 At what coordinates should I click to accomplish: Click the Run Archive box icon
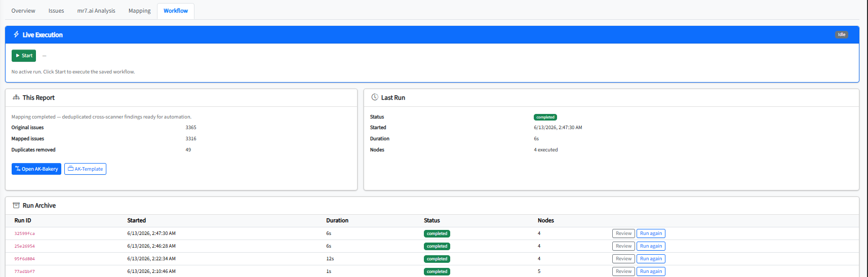(16, 205)
